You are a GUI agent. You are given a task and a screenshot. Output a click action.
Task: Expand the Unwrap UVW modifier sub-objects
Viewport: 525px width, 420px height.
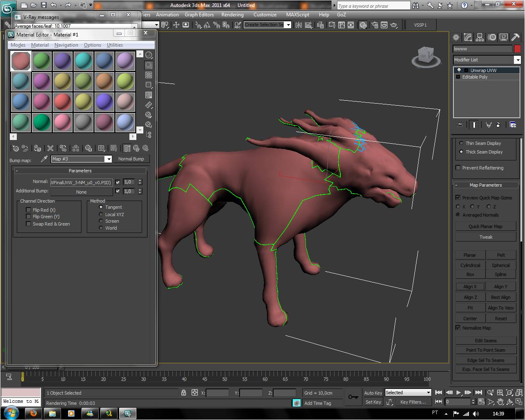pyautogui.click(x=466, y=70)
